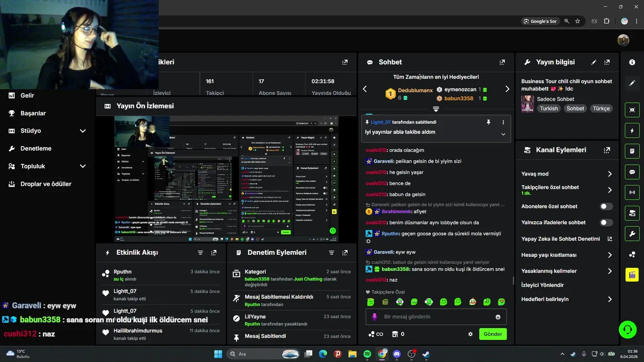Image resolution: width=644 pixels, height=362 pixels.
Task: Click the Gönder send button
Action: click(x=493, y=334)
